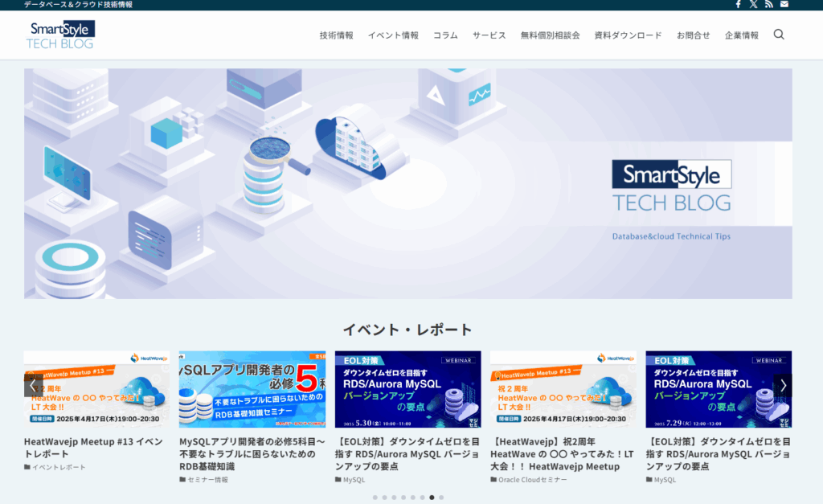Screen dimensions: 823x504
Task: Show previous carousel slide arrow
Action: pos(33,385)
